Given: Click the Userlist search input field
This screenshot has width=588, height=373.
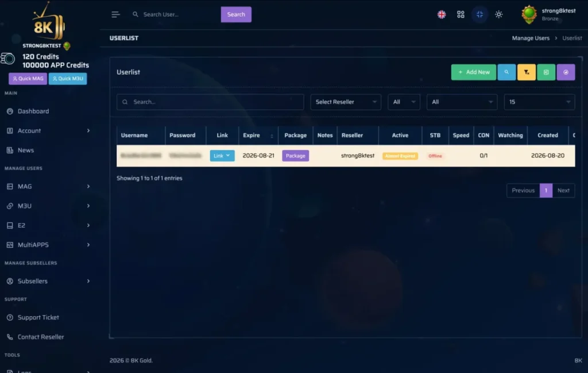Looking at the screenshot, I should pos(210,102).
